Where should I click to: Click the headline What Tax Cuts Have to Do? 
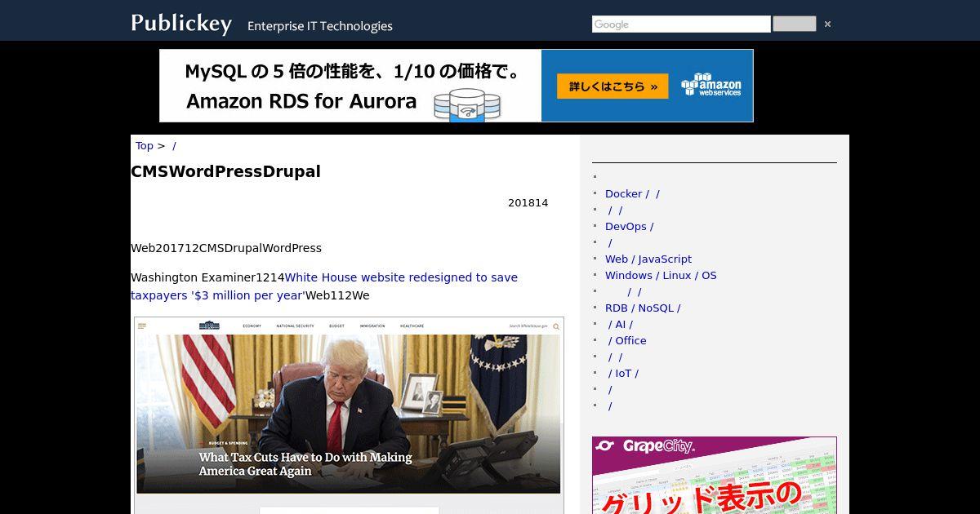(x=305, y=464)
